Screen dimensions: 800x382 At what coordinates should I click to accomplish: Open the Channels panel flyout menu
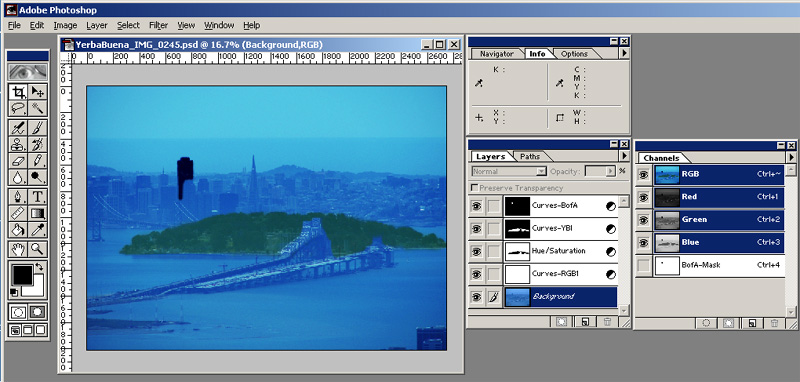[791, 158]
